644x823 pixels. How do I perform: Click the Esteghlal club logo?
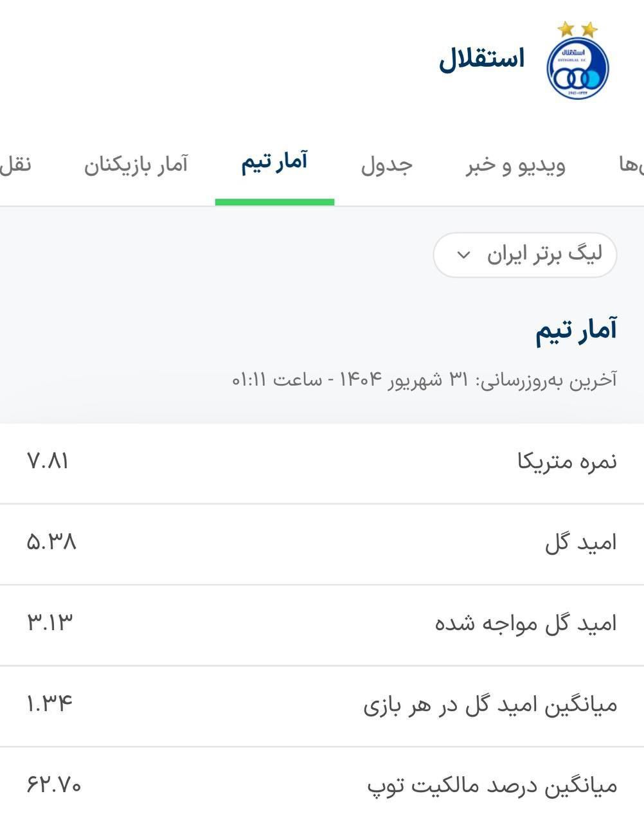tap(577, 60)
